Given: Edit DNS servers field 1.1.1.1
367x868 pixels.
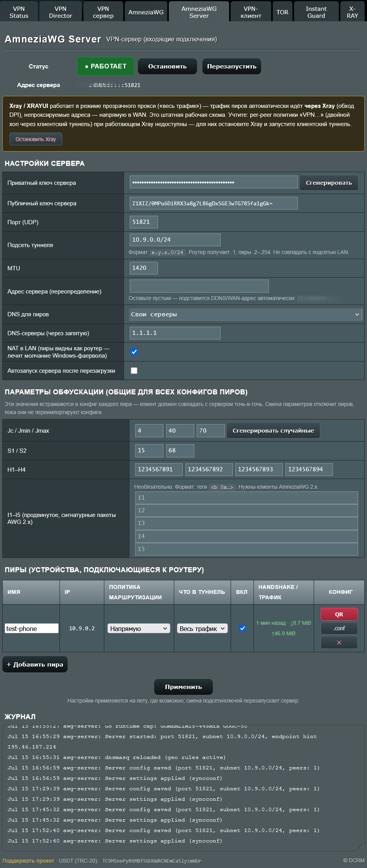Looking at the screenshot, I should pyautogui.click(x=175, y=333).
